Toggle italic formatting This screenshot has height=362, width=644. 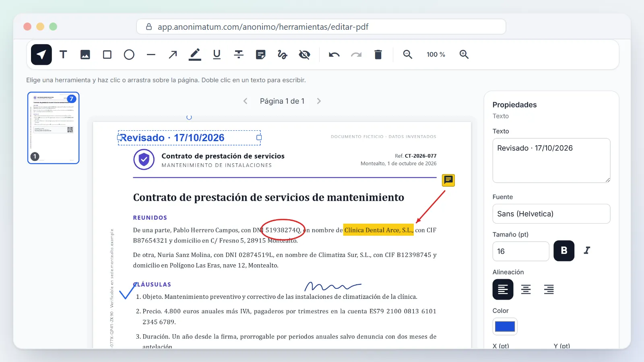(x=587, y=251)
